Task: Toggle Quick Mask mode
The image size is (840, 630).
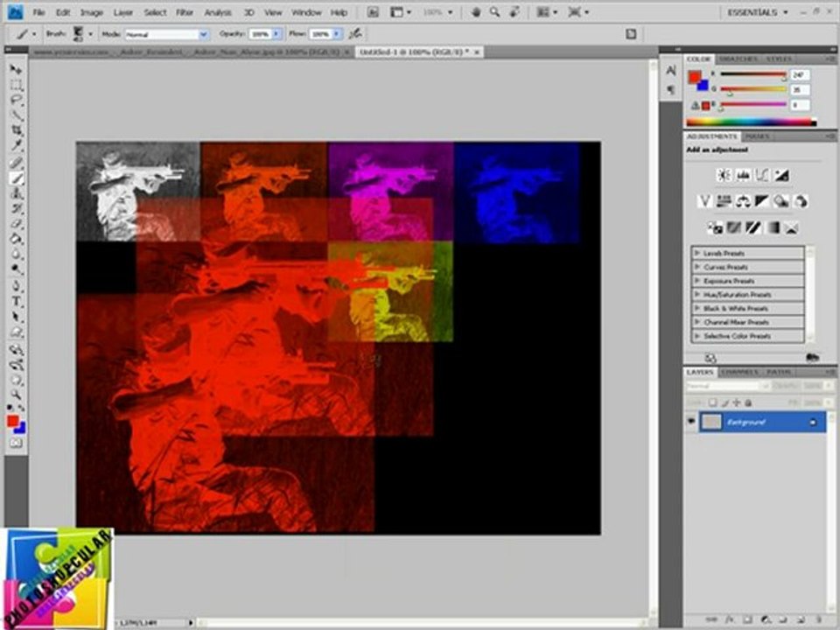Action: coord(16,444)
